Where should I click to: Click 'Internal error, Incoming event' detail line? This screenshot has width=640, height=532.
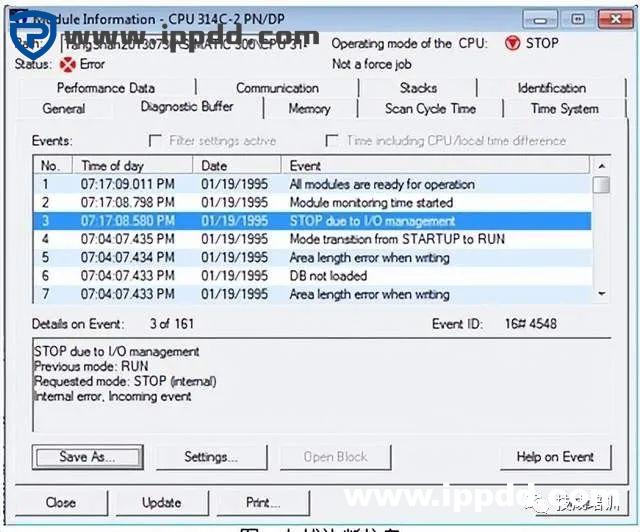113,396
